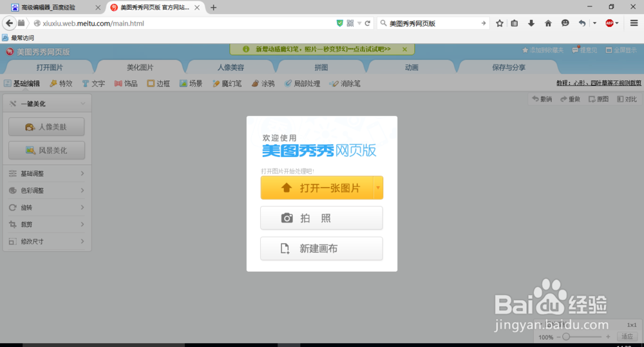Open the dropdown arrow next to undo icon
Image resolution: width=644 pixels, height=347 pixels.
(594, 23)
